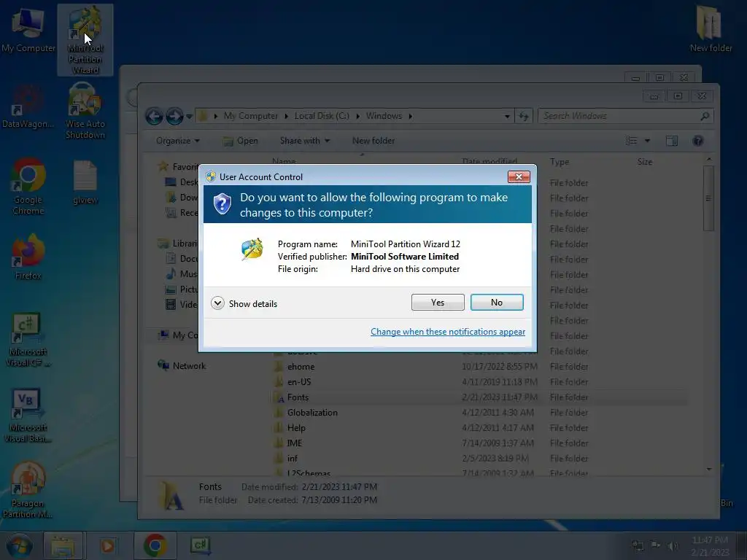The height and width of the screenshot is (560, 747).
Task: Select Microsoft Visual Basic desktop shortcut
Action: [x=28, y=416]
